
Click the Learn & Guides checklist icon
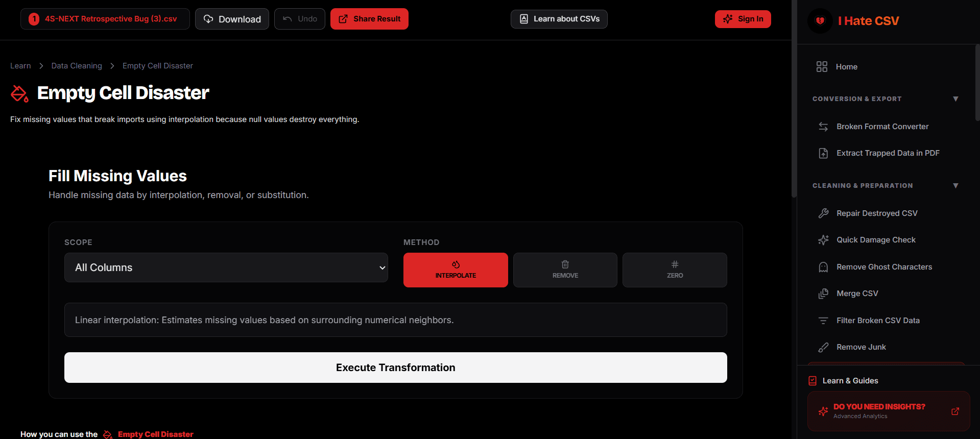pyautogui.click(x=812, y=381)
